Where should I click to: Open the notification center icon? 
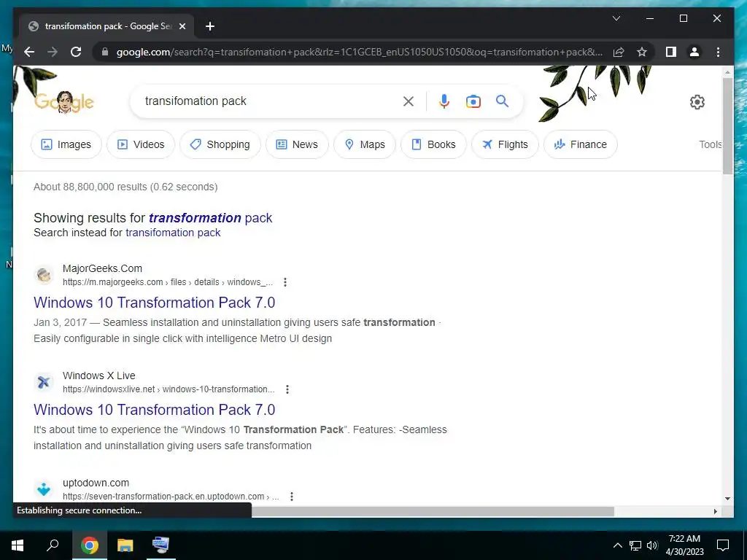click(723, 545)
